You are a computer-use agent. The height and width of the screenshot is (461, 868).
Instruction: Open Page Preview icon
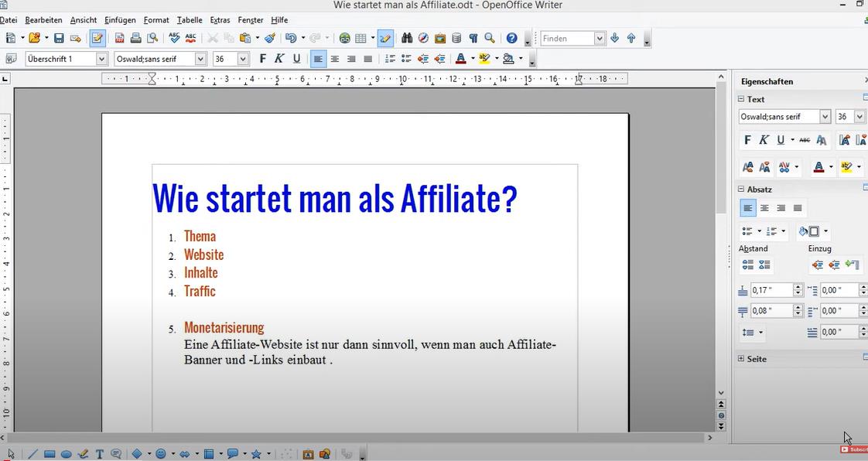click(152, 38)
